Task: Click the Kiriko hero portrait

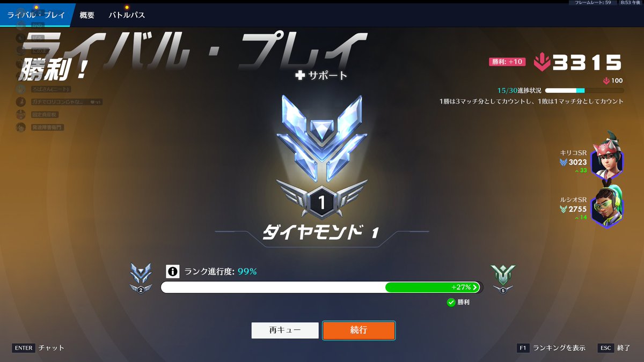Action: [607, 156]
